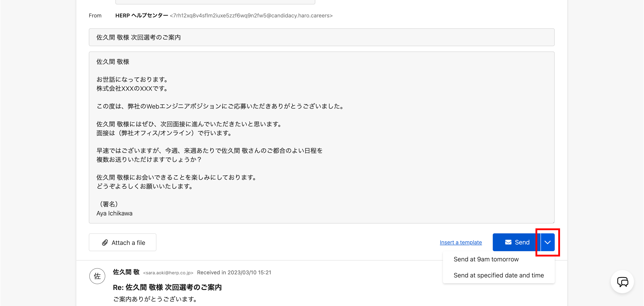Click the Insert a template link
The image size is (644, 306).
(x=460, y=242)
